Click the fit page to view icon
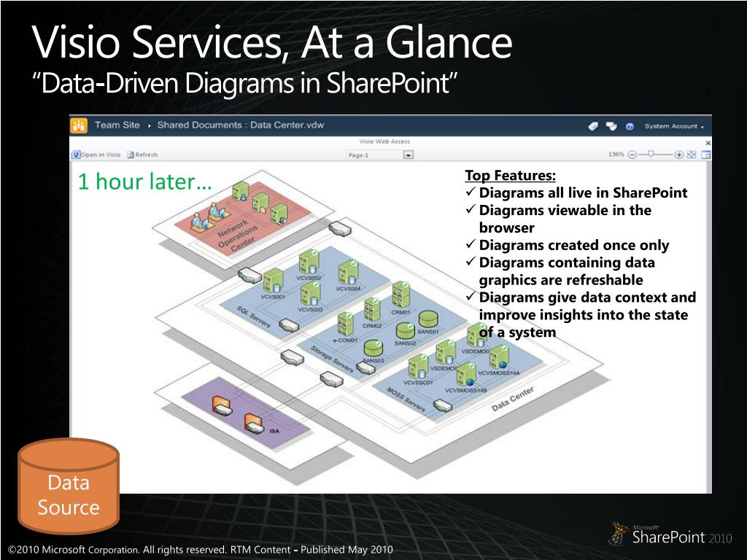The height and width of the screenshot is (560, 747). 692,155
